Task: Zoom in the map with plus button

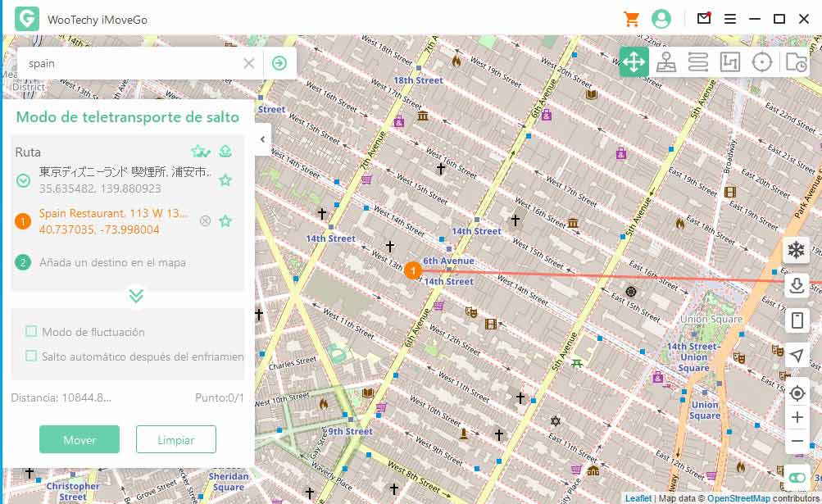Action: [x=796, y=417]
